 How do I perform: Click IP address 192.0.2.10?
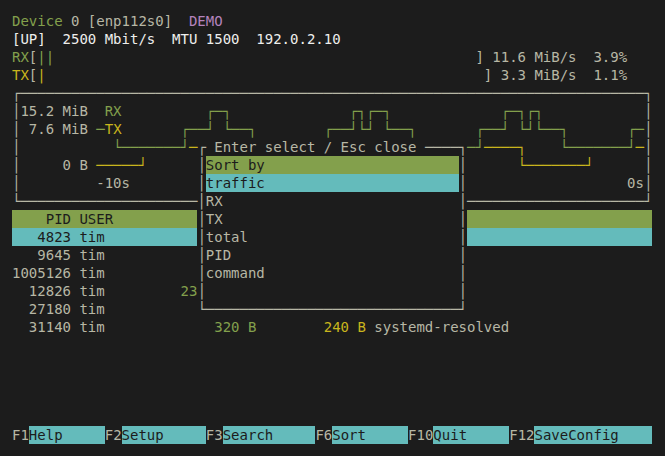(x=299, y=39)
